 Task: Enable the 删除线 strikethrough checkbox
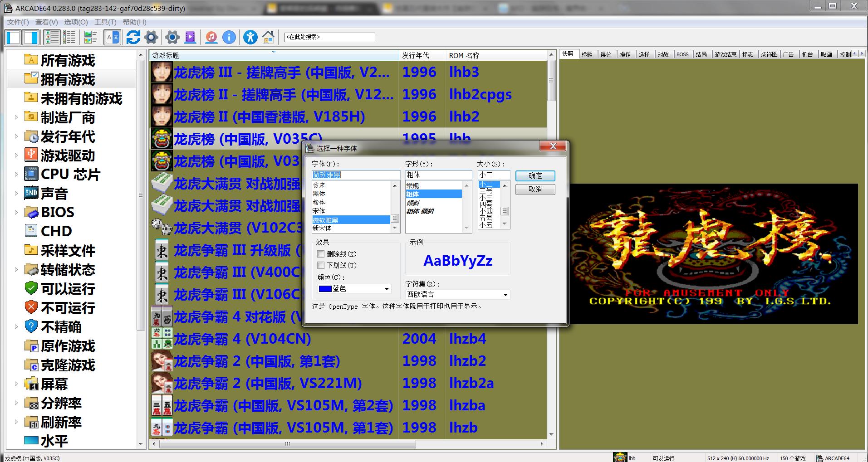click(x=321, y=254)
